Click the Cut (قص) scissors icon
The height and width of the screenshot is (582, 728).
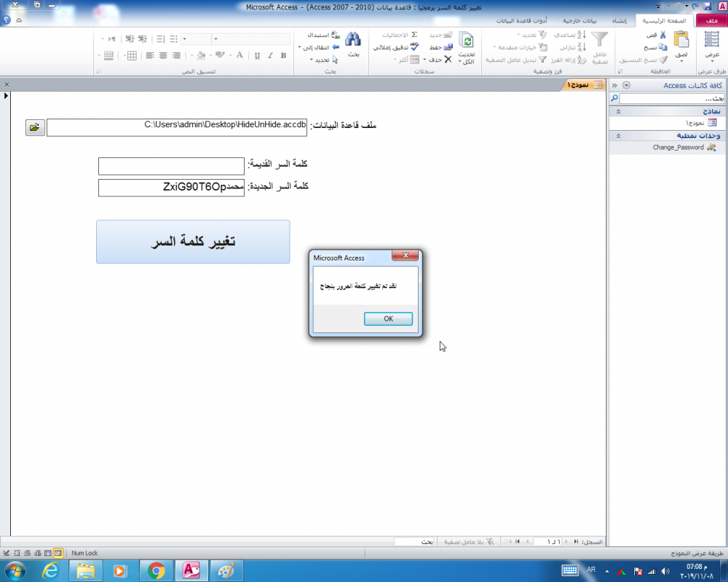[662, 35]
